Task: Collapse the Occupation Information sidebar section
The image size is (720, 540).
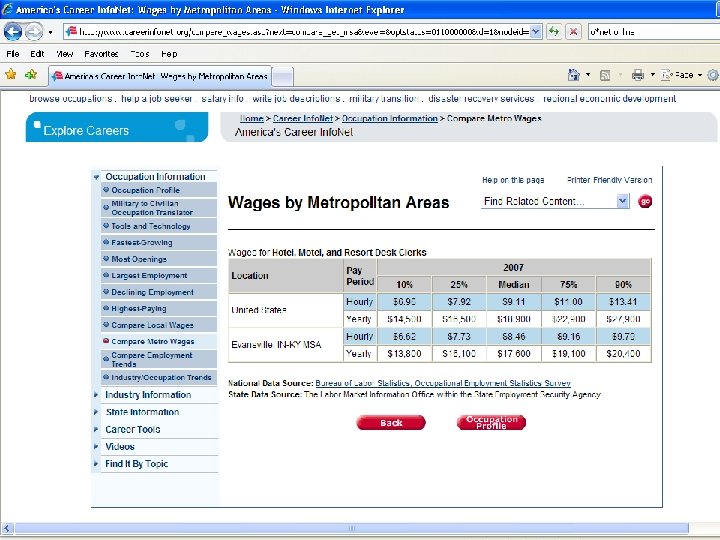Action: [96, 177]
